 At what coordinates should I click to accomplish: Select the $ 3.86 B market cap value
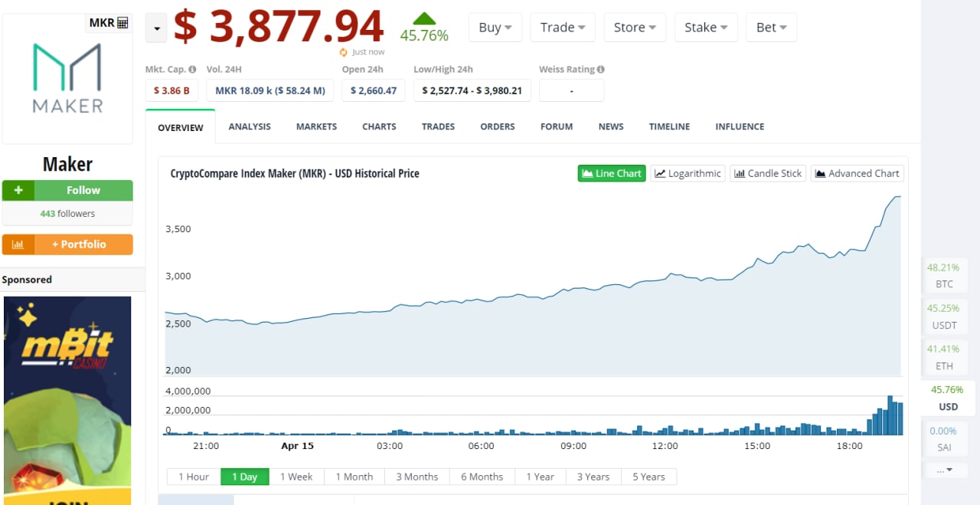tap(172, 90)
